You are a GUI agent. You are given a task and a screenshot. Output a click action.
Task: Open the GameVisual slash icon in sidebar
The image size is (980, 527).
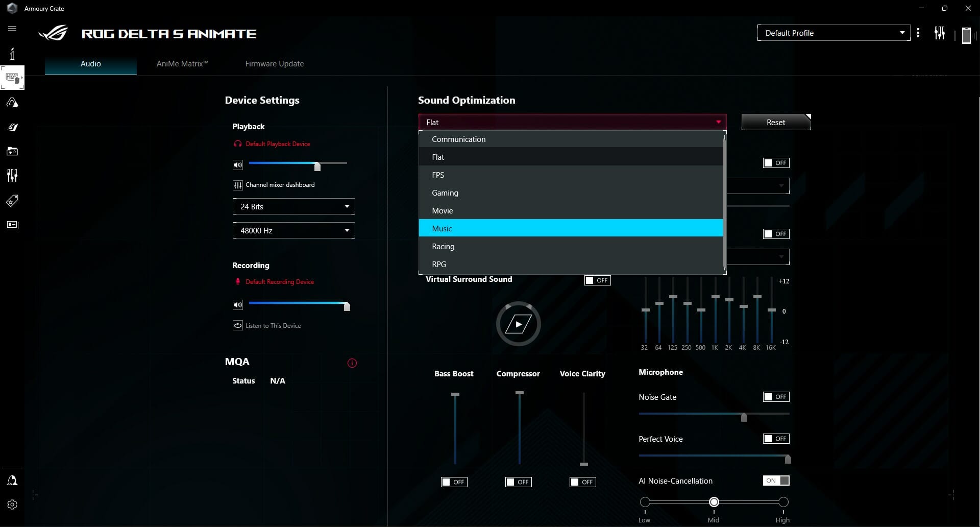coord(12,127)
